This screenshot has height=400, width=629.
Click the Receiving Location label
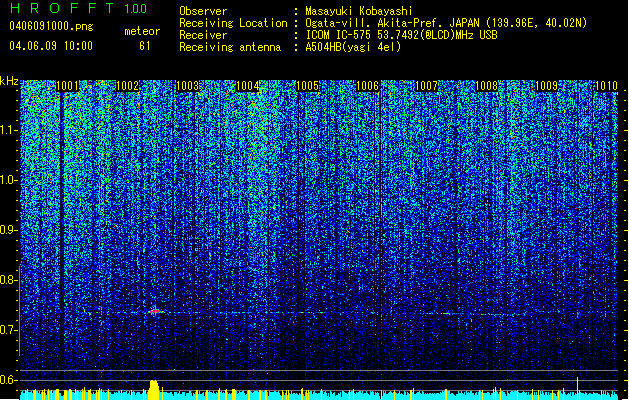[x=233, y=23]
